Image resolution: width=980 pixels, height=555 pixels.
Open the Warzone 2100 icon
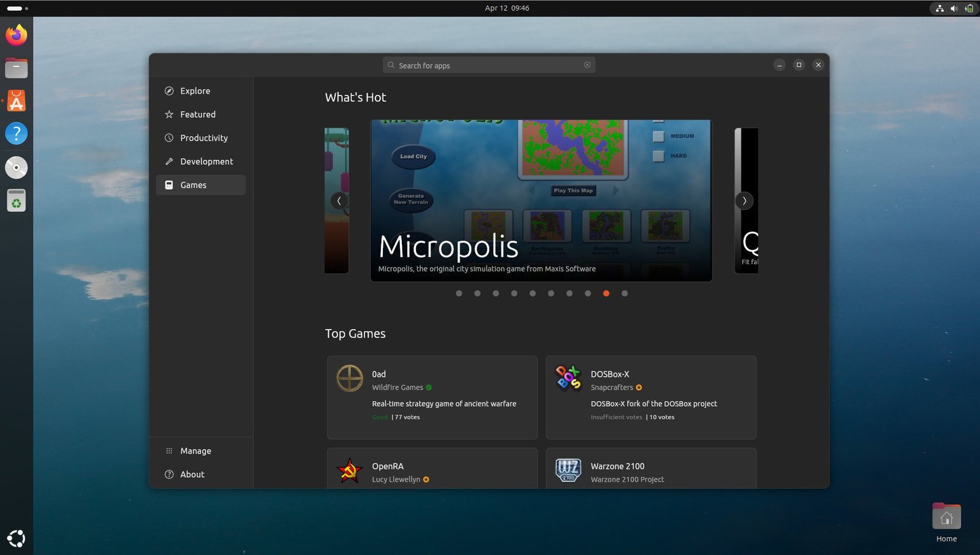[568, 470]
